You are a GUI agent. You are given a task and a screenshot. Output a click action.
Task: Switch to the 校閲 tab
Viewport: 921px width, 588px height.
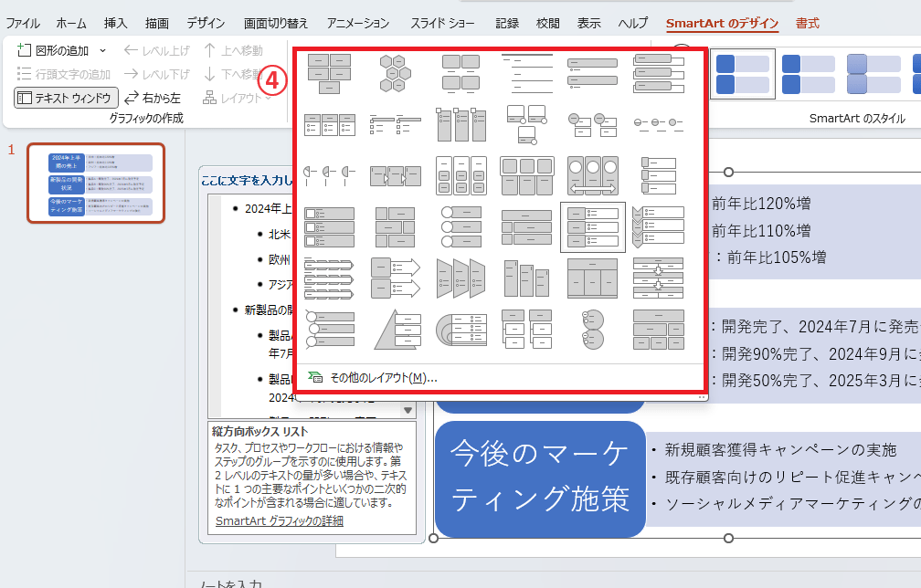pyautogui.click(x=547, y=24)
